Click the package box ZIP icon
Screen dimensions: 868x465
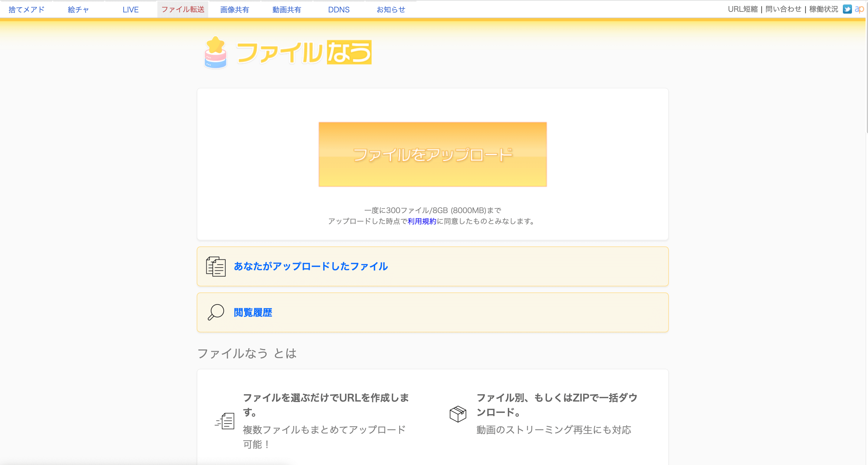point(458,414)
